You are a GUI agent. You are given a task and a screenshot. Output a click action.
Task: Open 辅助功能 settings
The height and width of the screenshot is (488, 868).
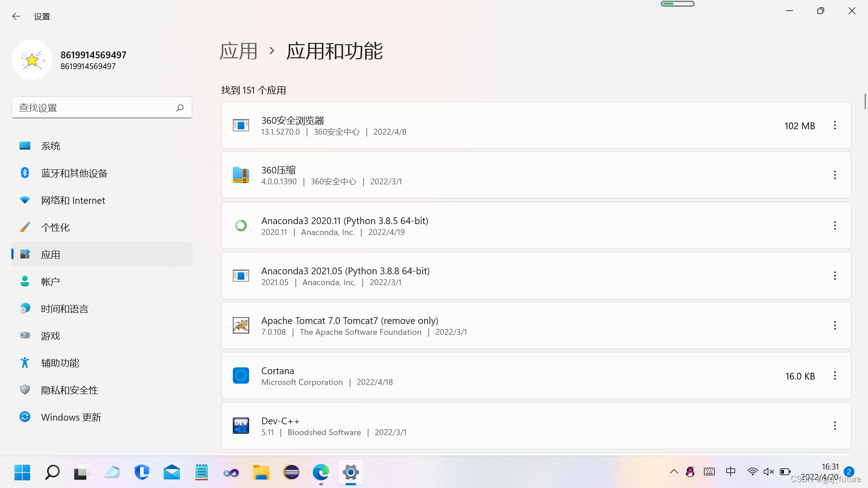(x=102, y=363)
